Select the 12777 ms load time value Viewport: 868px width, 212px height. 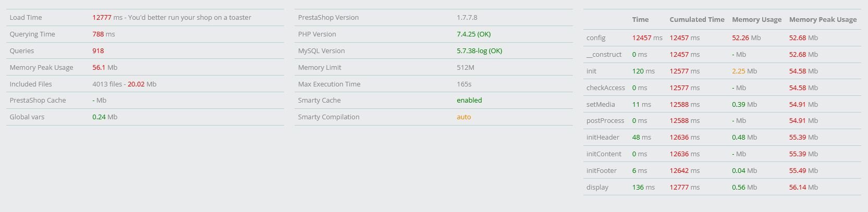point(107,17)
